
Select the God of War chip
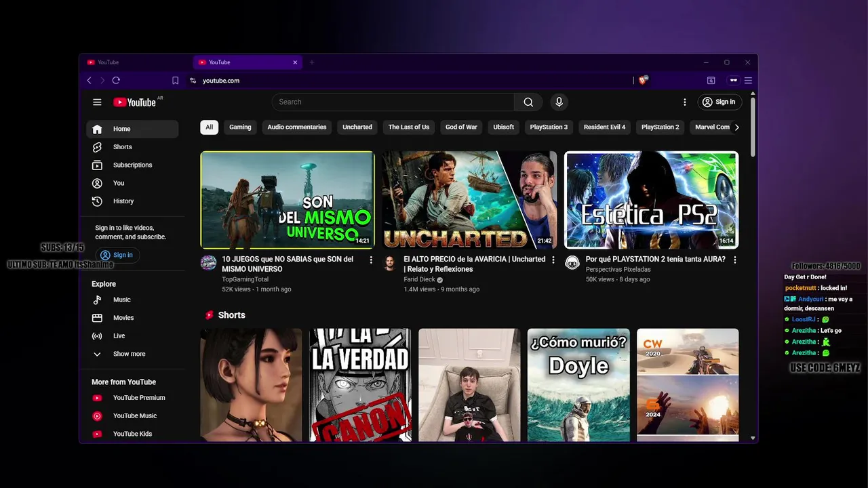461,127
